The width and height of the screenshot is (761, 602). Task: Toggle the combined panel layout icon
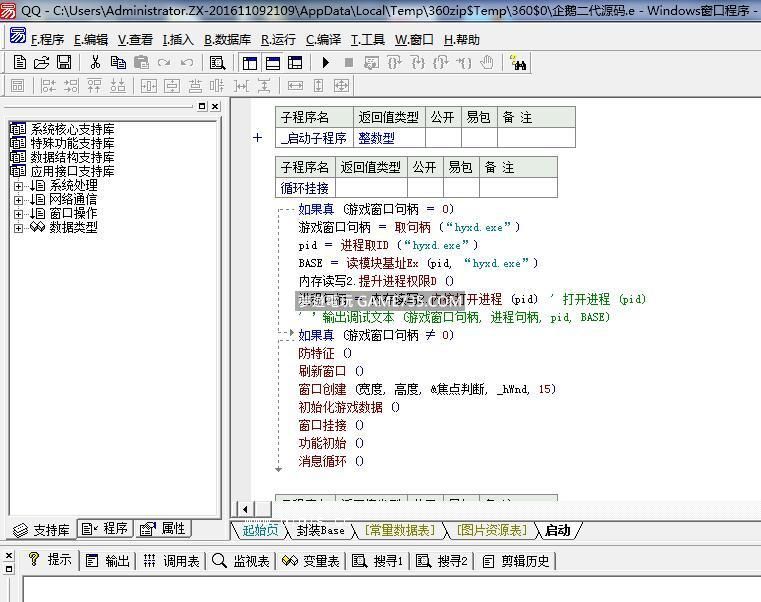tap(295, 62)
